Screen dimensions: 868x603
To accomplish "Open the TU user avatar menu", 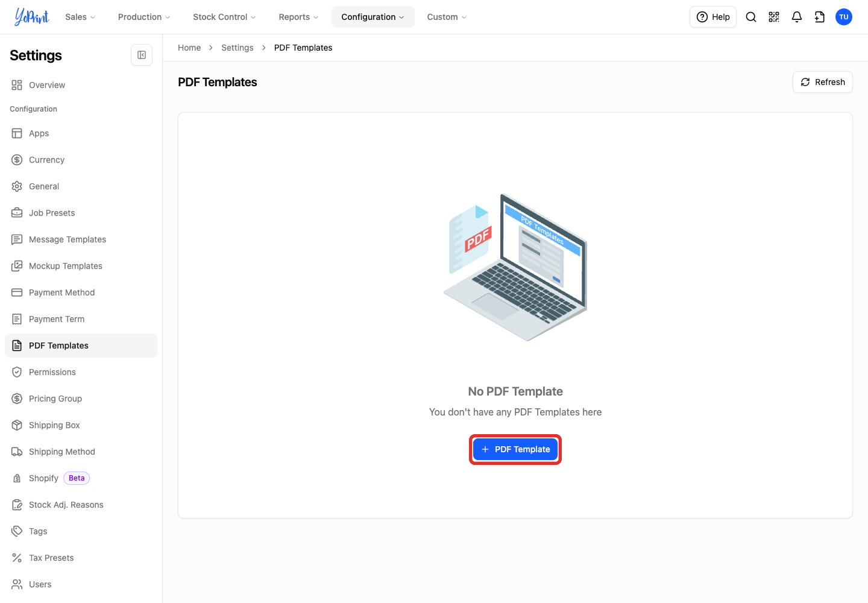I will 844,17.
